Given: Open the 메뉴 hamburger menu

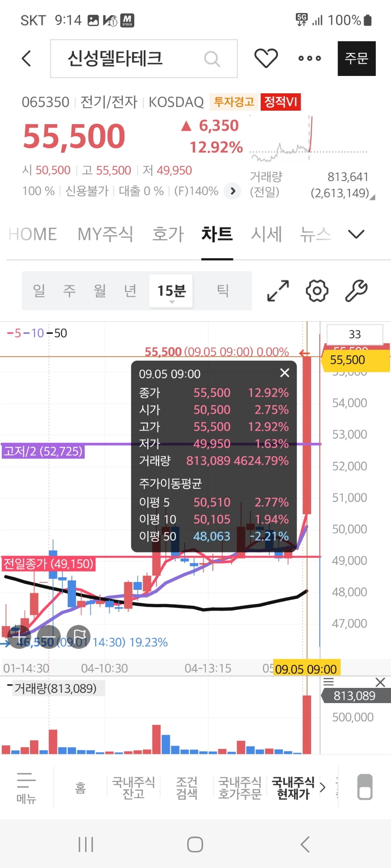Looking at the screenshot, I should (x=26, y=788).
